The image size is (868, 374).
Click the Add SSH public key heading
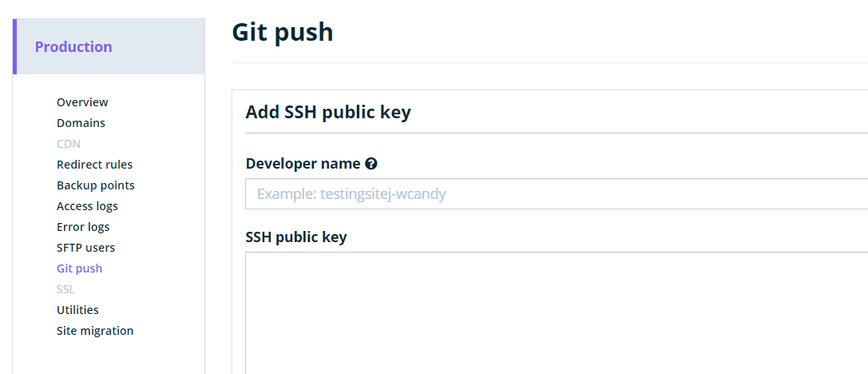point(328,112)
